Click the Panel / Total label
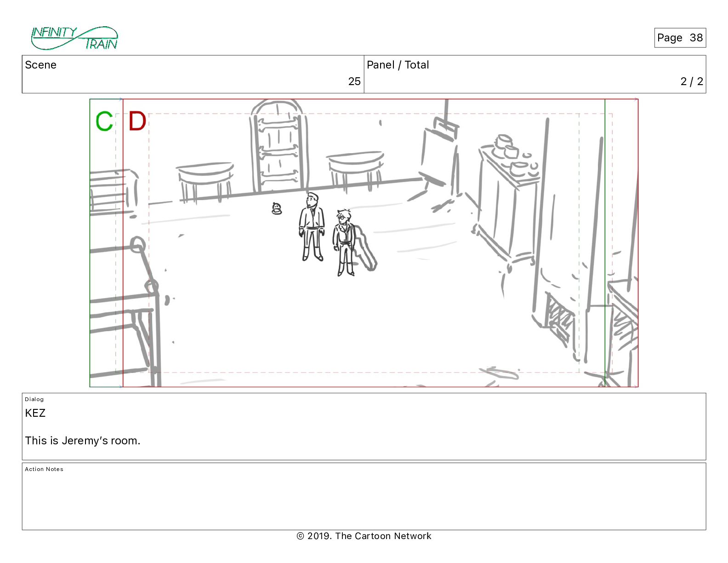This screenshot has height=563, width=728. [398, 65]
